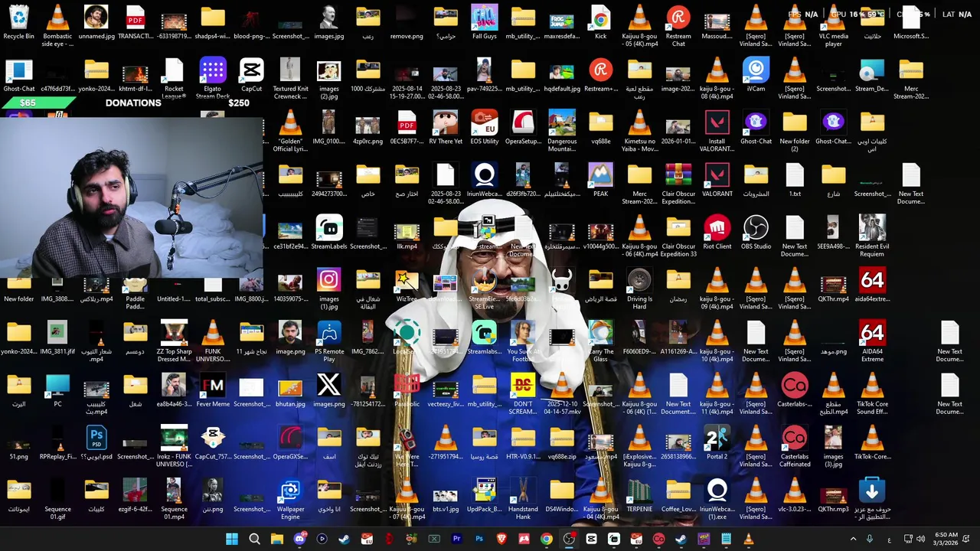Open the TERPENIE desktop icon

click(x=639, y=496)
